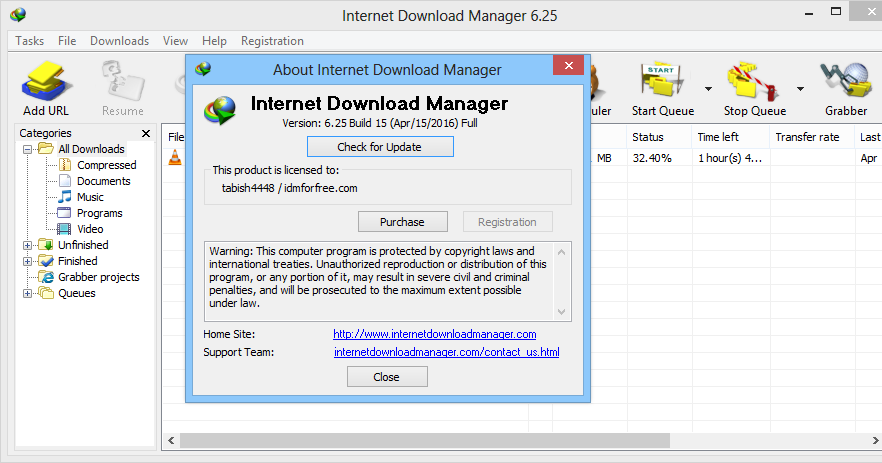This screenshot has width=882, height=463.
Task: Open the View menu
Action: point(176,41)
